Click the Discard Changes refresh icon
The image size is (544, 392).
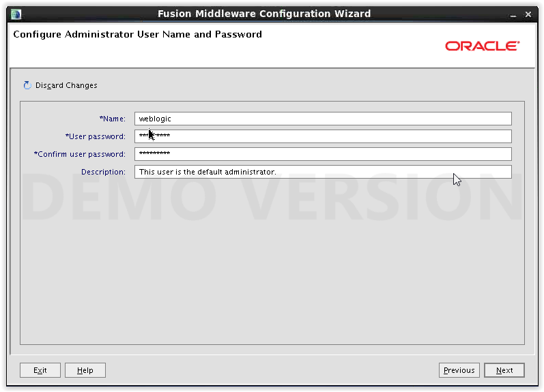point(27,85)
